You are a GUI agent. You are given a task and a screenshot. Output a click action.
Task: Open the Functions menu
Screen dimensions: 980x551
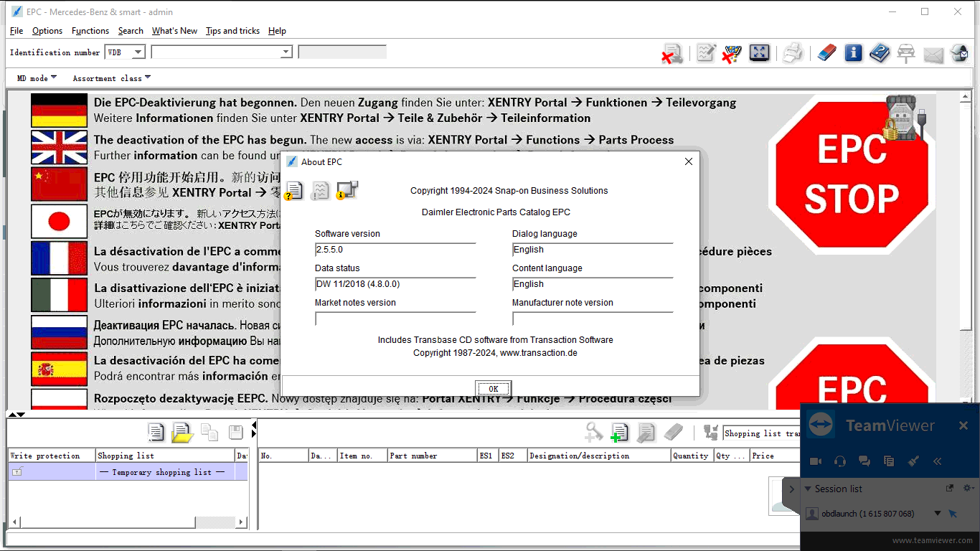[90, 31]
